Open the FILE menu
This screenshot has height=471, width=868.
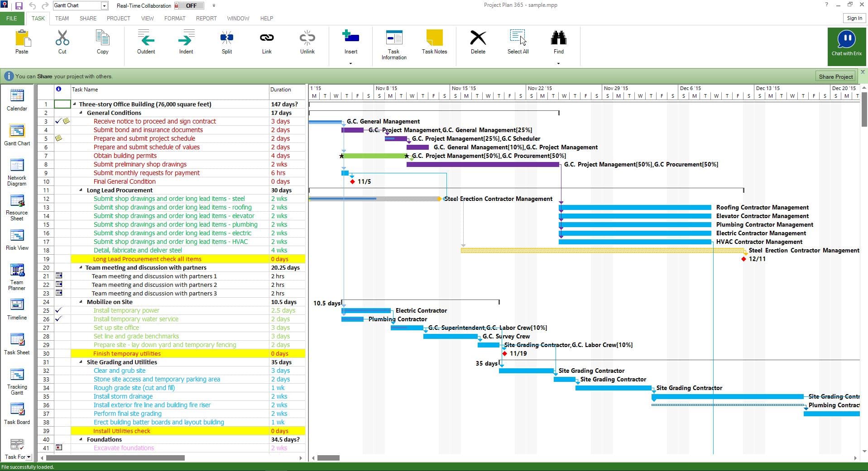(12, 19)
